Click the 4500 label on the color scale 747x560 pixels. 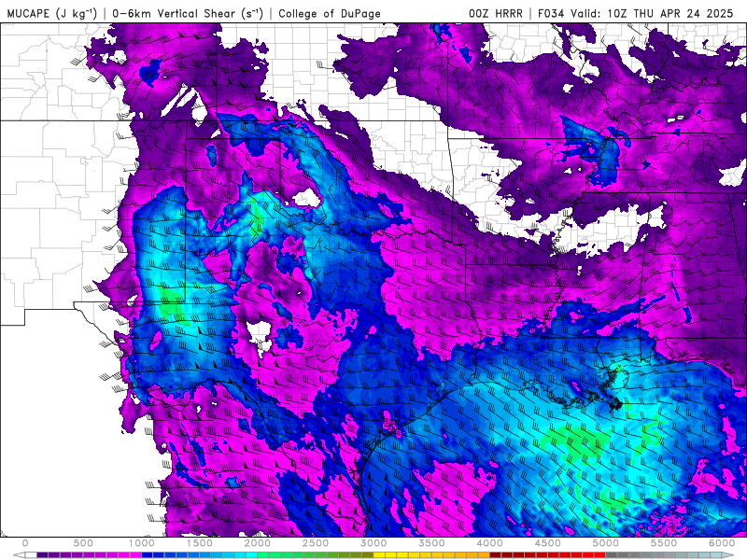(x=548, y=543)
